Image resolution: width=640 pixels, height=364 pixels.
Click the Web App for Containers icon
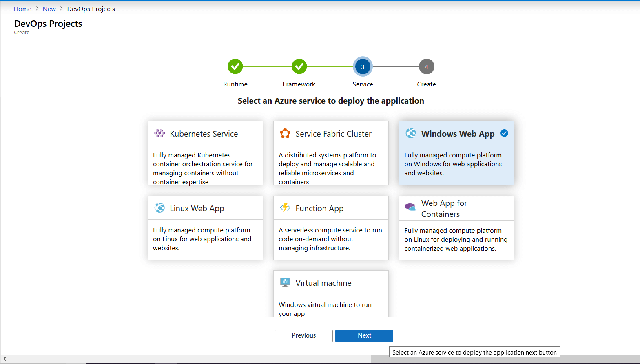[410, 207]
